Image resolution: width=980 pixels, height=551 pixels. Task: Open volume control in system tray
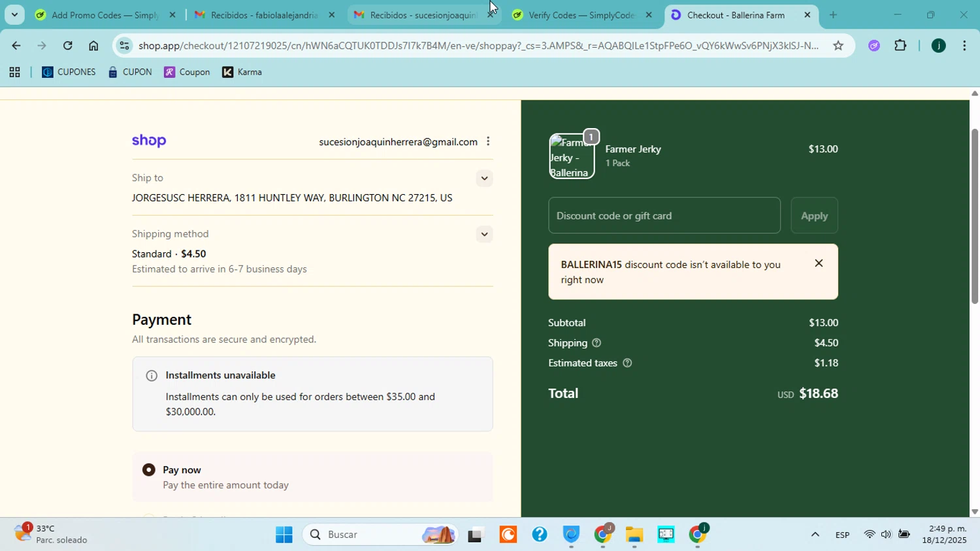[x=886, y=535]
